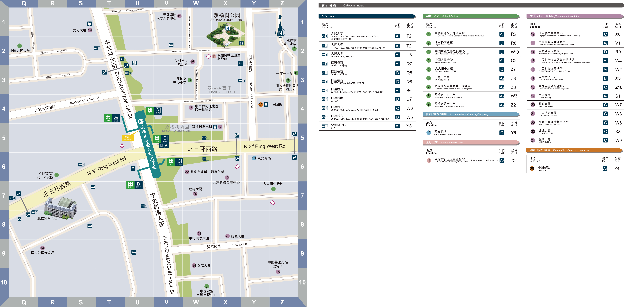Image resolution: width=644 pixels, height=307 pixels.
Task: Click '101 Middle School' index row
Action: point(471,78)
